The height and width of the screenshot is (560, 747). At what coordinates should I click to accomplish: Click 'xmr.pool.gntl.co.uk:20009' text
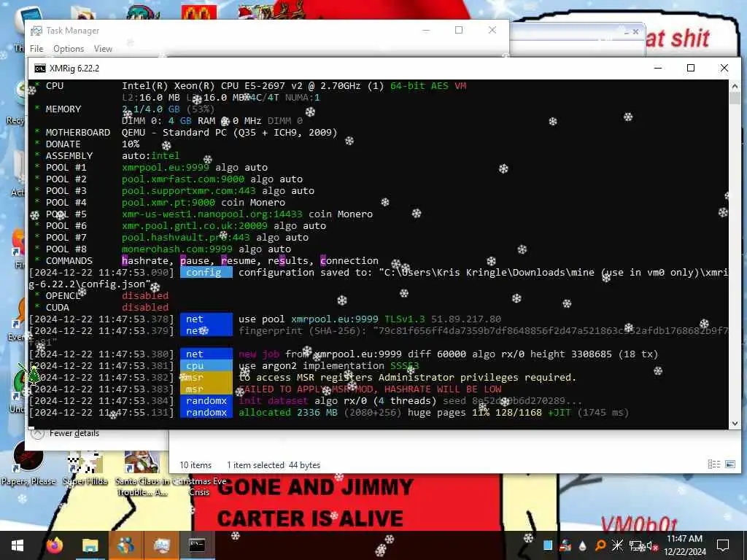click(194, 226)
